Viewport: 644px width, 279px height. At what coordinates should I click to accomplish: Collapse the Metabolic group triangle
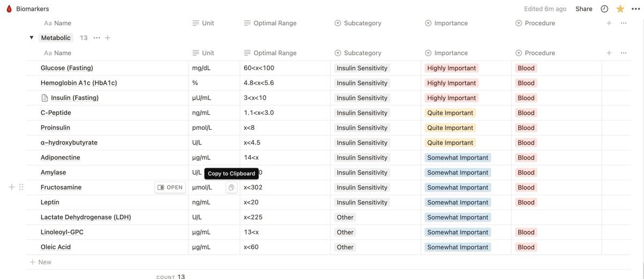click(31, 38)
